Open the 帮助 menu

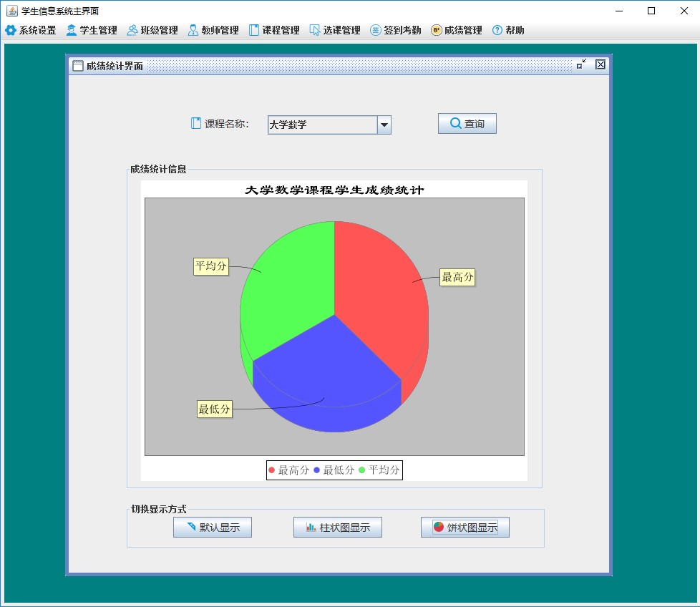[x=508, y=30]
